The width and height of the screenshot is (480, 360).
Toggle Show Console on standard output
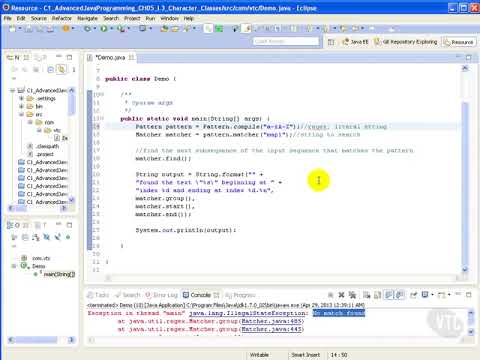389,295
